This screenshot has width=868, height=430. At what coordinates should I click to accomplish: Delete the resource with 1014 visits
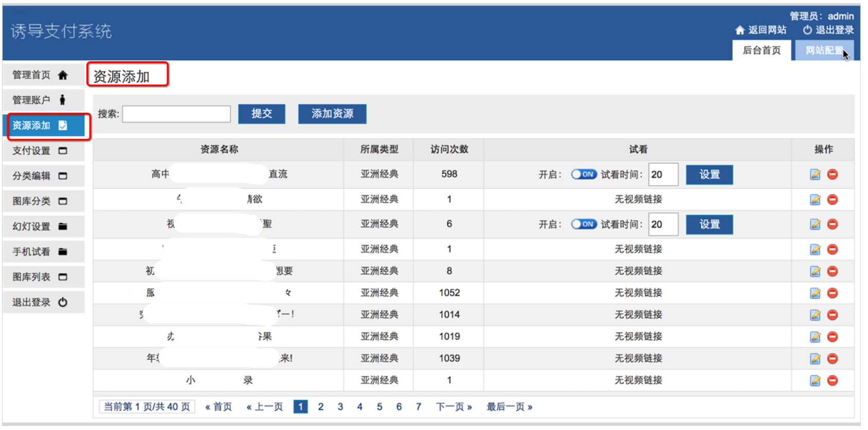(833, 315)
